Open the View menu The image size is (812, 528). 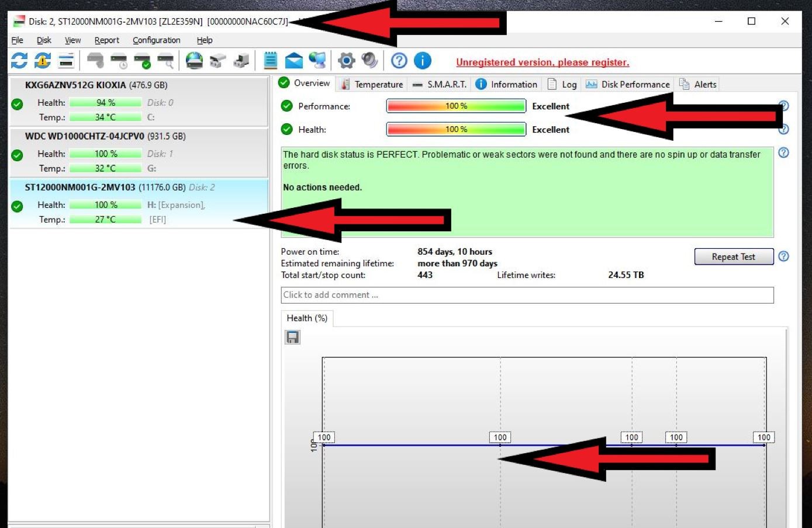(x=72, y=40)
